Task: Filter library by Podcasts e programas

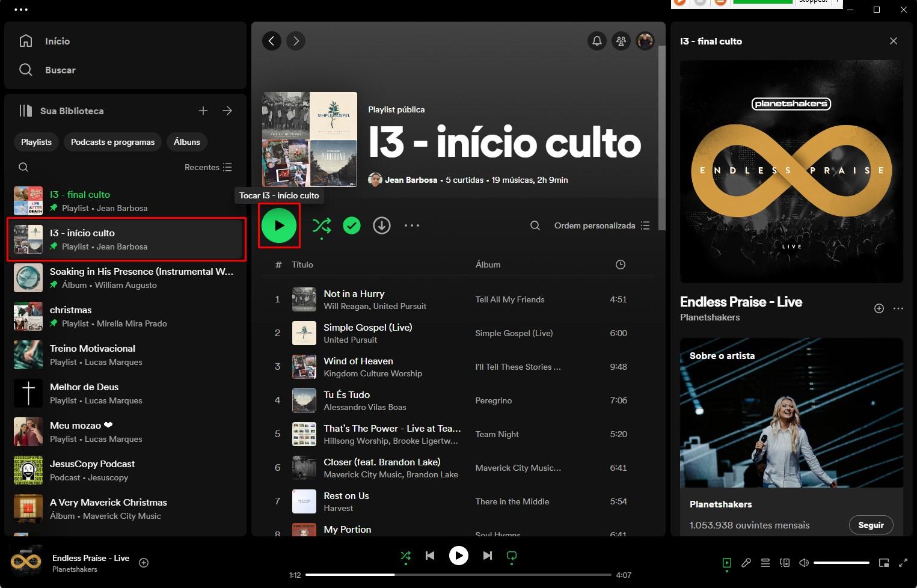Action: click(x=112, y=142)
